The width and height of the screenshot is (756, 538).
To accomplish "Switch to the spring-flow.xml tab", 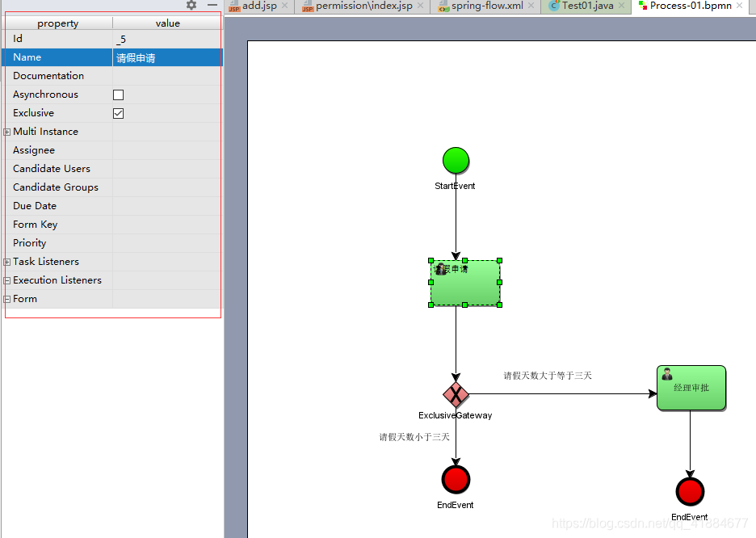I will 487,6.
